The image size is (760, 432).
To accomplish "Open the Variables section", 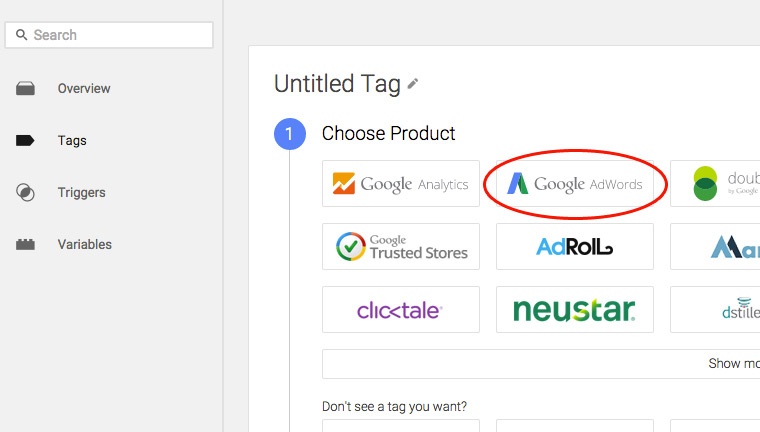I will [84, 245].
